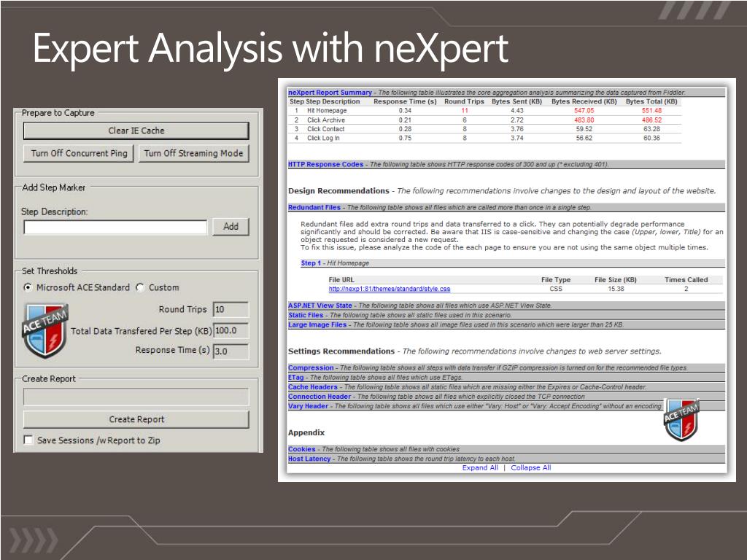747x560 pixels.
Task: Turn Off Concurrent Ping
Action: click(x=79, y=153)
